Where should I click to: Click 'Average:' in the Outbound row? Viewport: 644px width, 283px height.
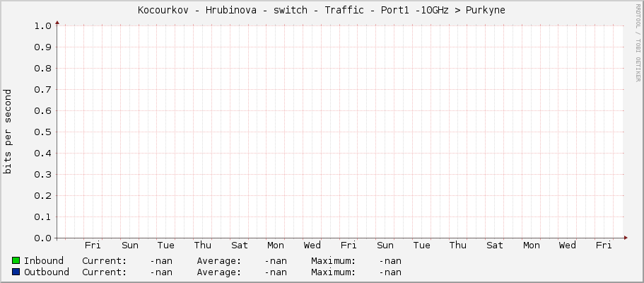(218, 272)
